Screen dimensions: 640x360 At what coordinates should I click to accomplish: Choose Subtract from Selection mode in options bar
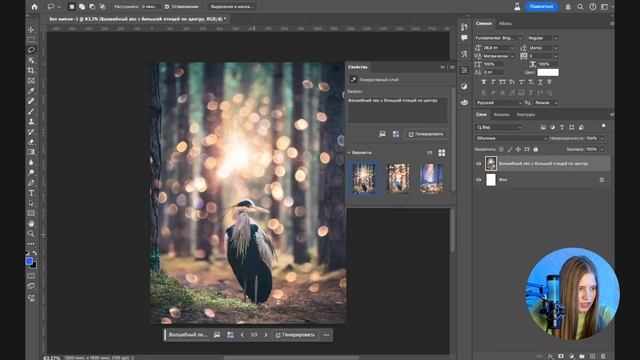[x=92, y=7]
